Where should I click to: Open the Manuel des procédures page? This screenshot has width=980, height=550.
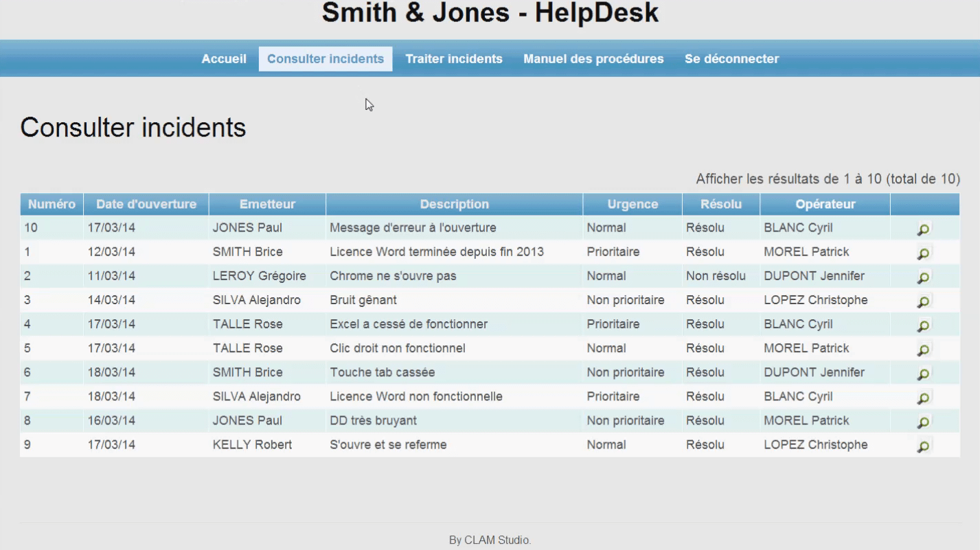tap(593, 58)
